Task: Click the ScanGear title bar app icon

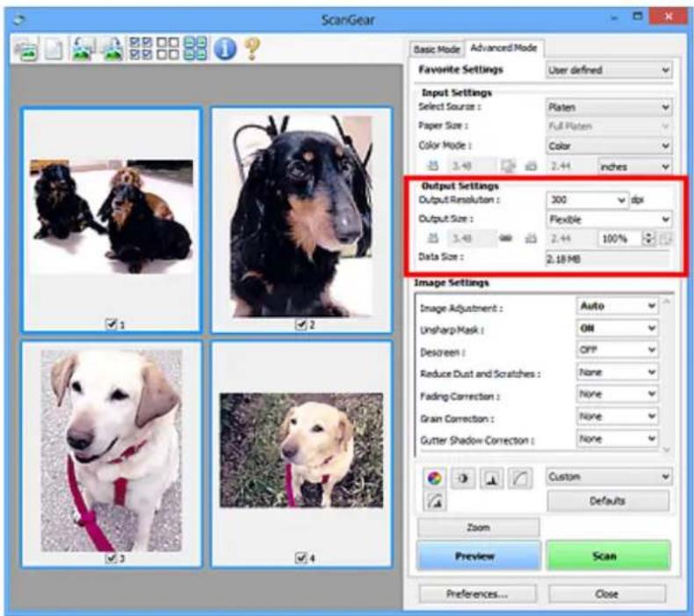Action: point(19,19)
